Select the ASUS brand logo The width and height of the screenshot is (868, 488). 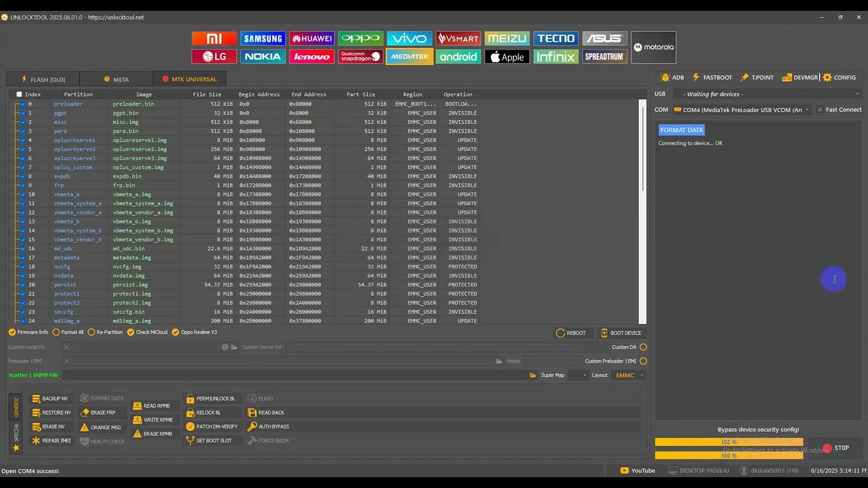(605, 39)
